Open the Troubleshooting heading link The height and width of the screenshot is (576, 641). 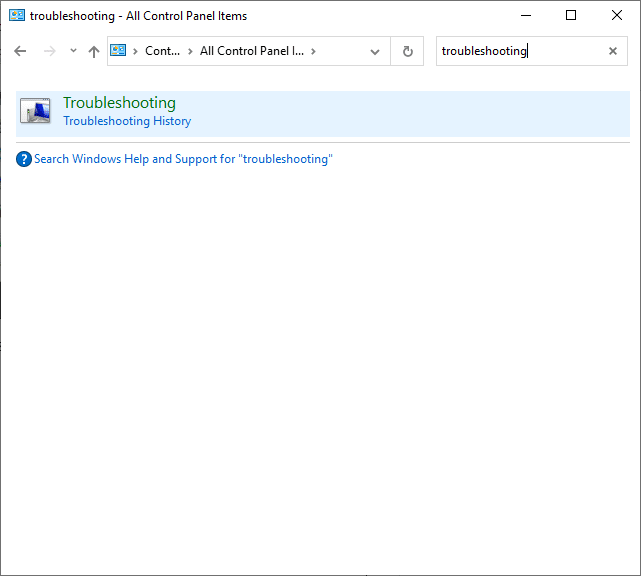click(119, 103)
